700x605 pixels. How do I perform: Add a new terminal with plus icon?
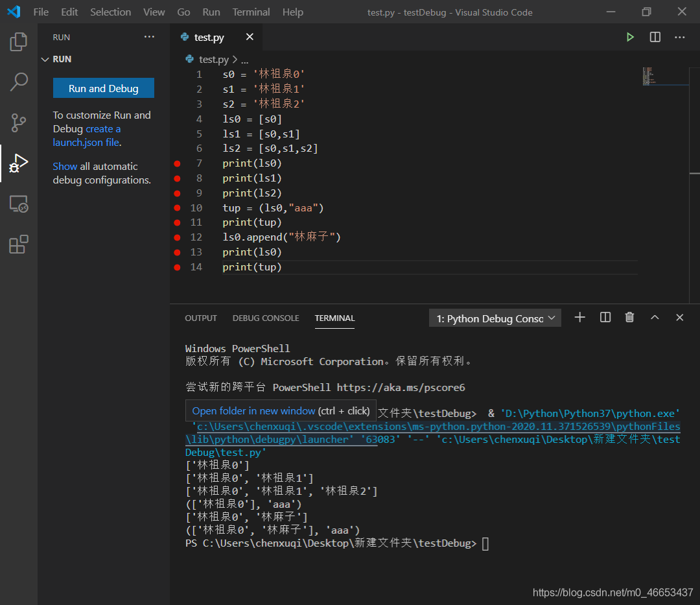[x=580, y=317]
